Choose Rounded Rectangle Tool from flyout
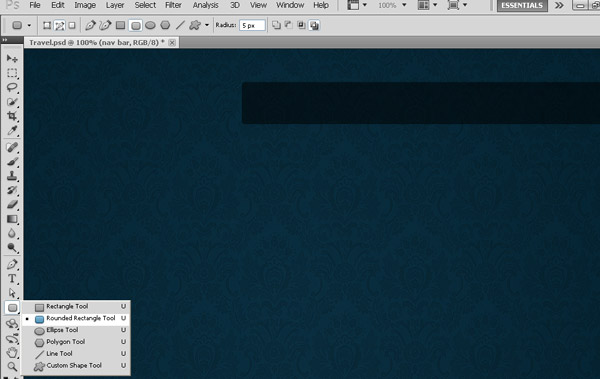Image resolution: width=600 pixels, height=379 pixels. 76,318
